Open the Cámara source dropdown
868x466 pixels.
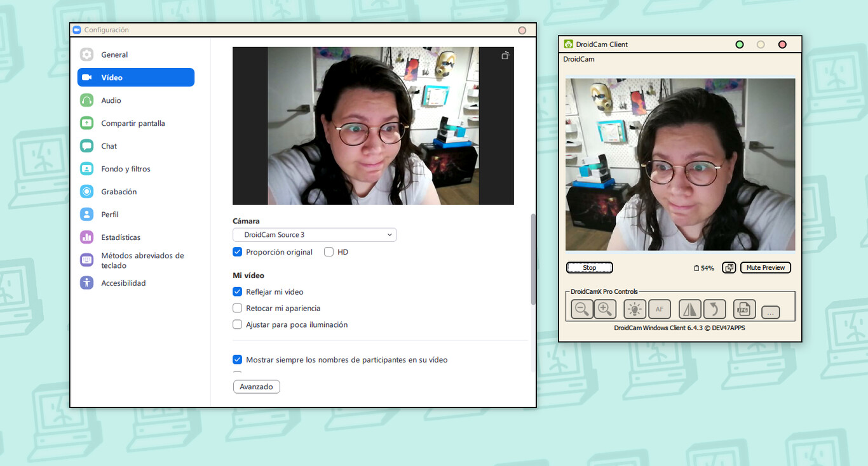314,234
